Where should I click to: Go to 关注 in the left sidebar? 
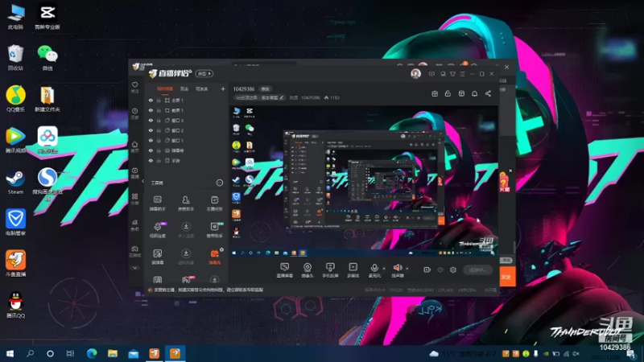tap(134, 87)
